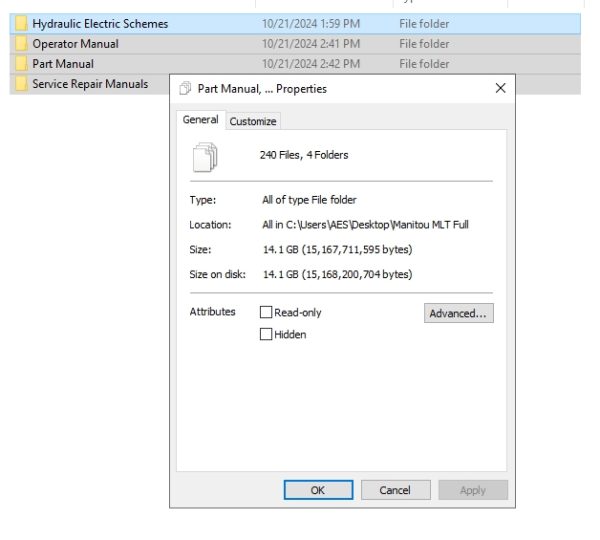Cancel the Properties dialog

click(395, 490)
